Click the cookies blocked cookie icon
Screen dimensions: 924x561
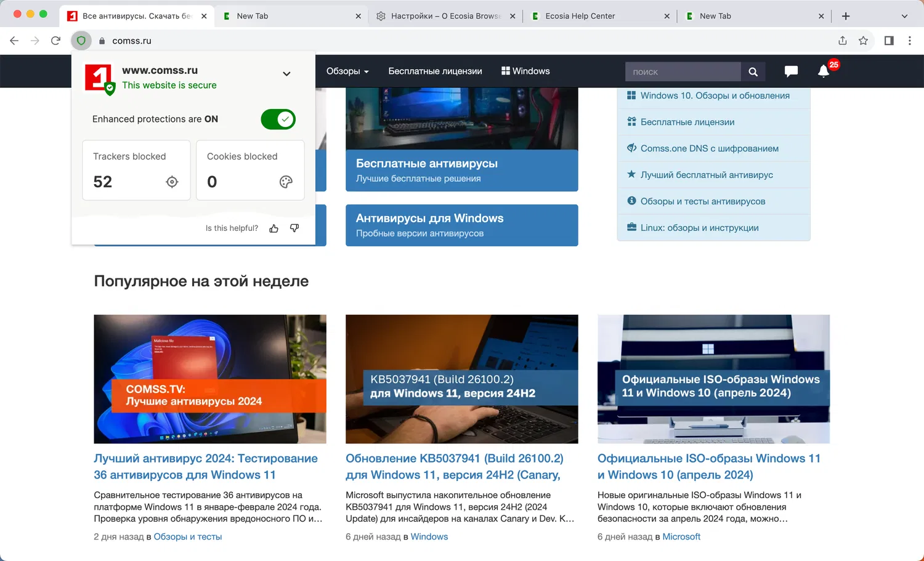point(286,182)
